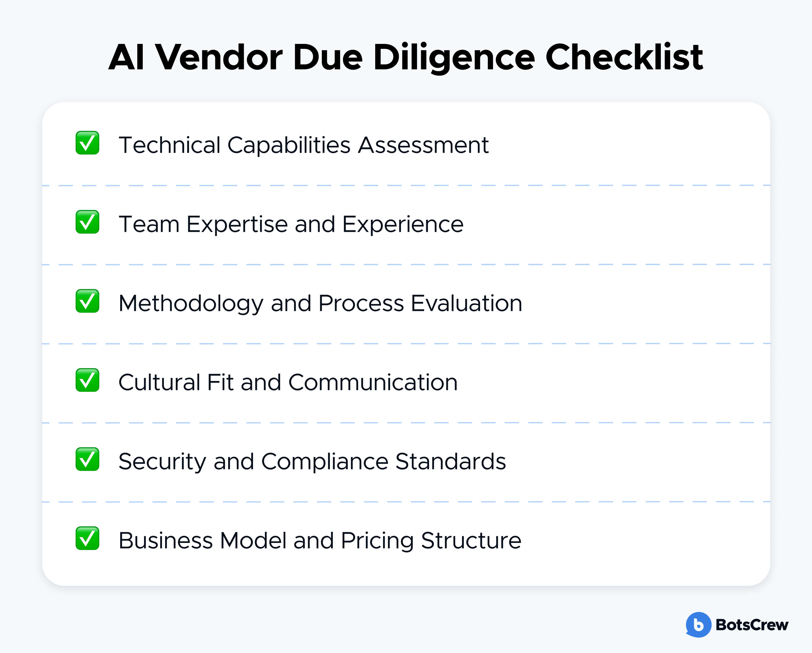Viewport: 812px width, 653px height.
Task: Click the dashed line above Business Model
Action: pos(406,502)
